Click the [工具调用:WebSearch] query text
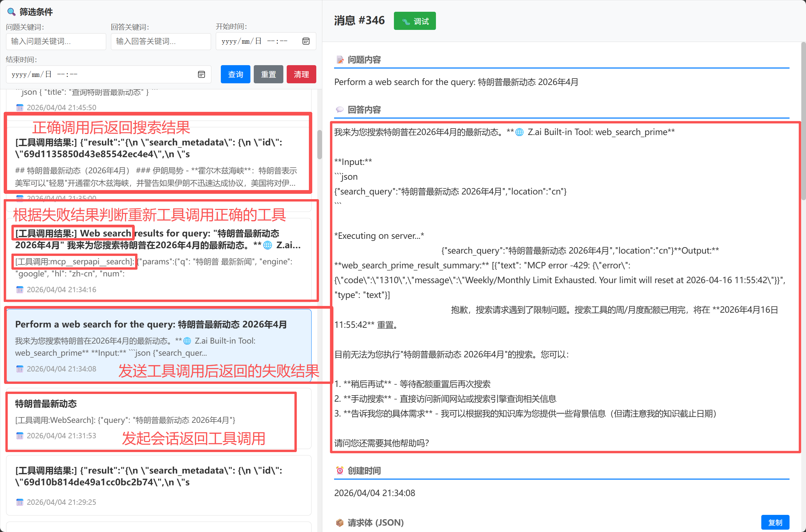This screenshot has width=806, height=532. [125, 420]
